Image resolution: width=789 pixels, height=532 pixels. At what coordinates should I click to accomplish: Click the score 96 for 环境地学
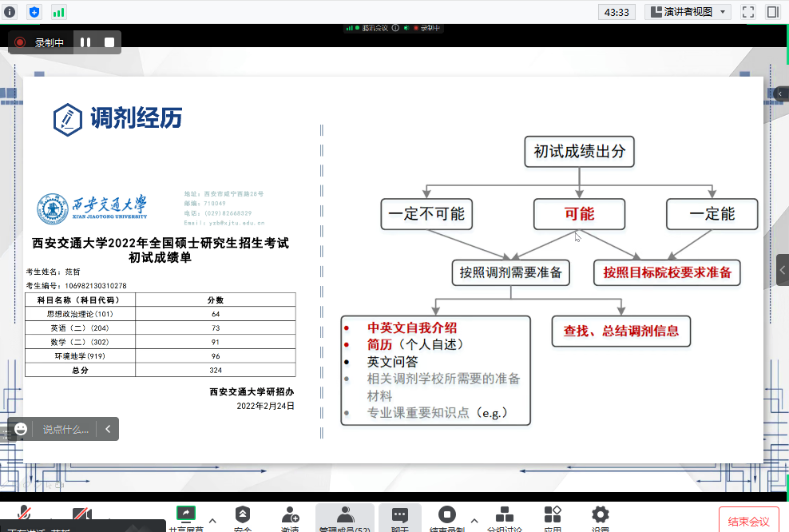click(x=216, y=356)
